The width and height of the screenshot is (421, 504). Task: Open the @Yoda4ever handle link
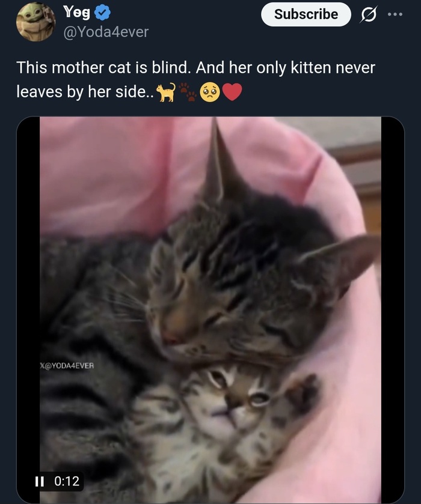pyautogui.click(x=106, y=32)
